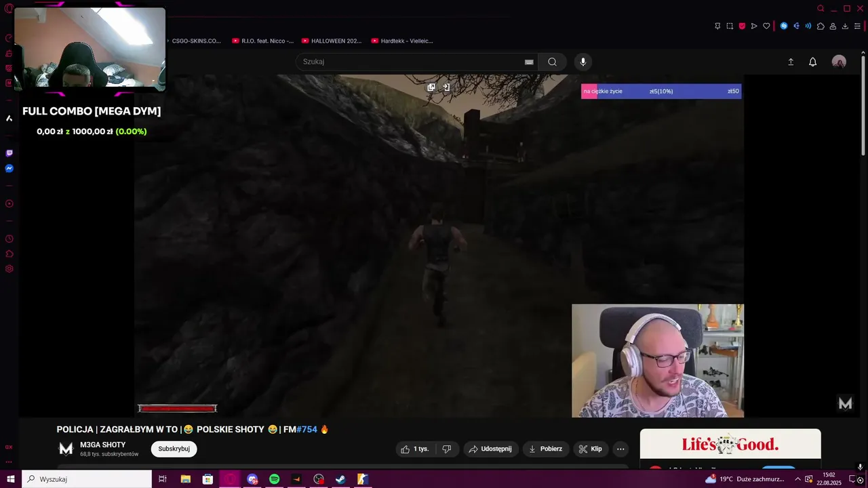Switch to the HALLOWEEN 202... tab

click(332, 41)
